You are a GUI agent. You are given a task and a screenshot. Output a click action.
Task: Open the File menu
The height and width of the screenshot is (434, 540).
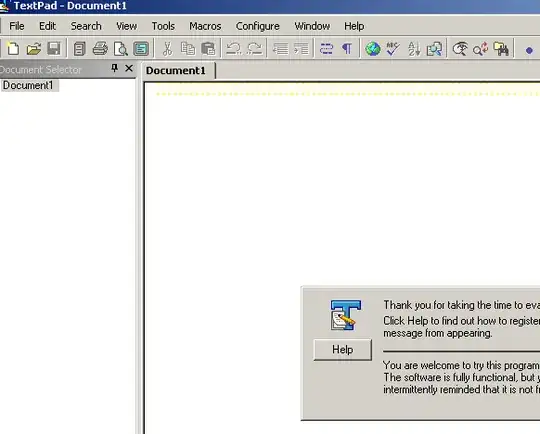(x=17, y=26)
